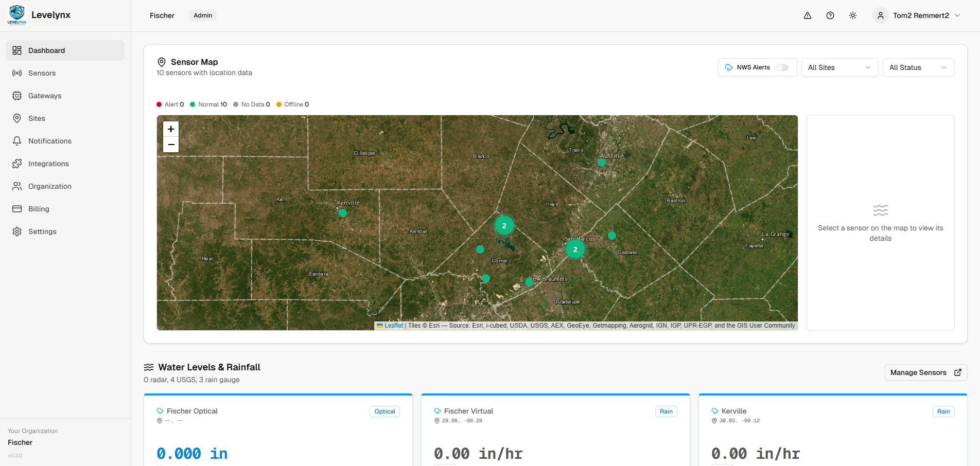This screenshot has height=466, width=980.
Task: Open the Fischer Optical sensor card
Action: (x=278, y=430)
